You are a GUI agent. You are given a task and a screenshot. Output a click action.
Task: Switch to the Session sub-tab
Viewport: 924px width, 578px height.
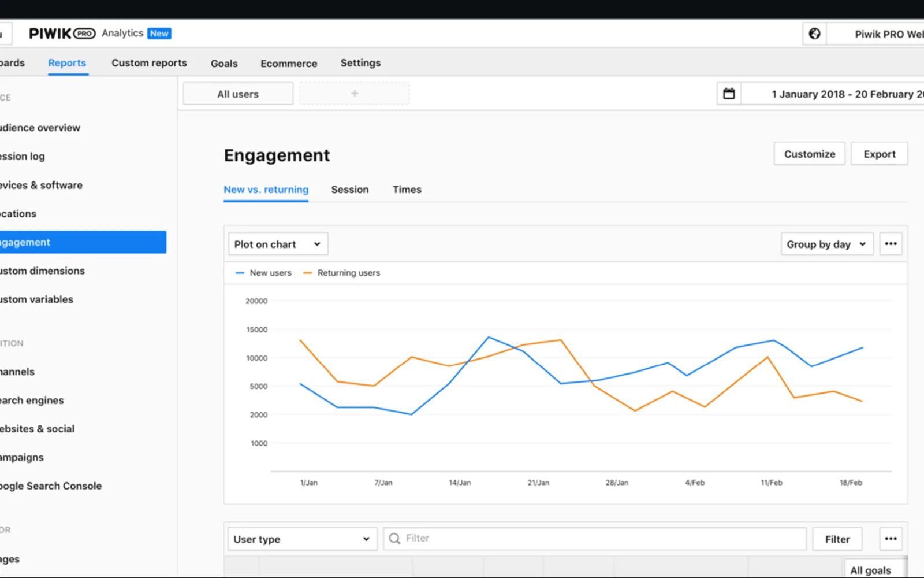350,190
